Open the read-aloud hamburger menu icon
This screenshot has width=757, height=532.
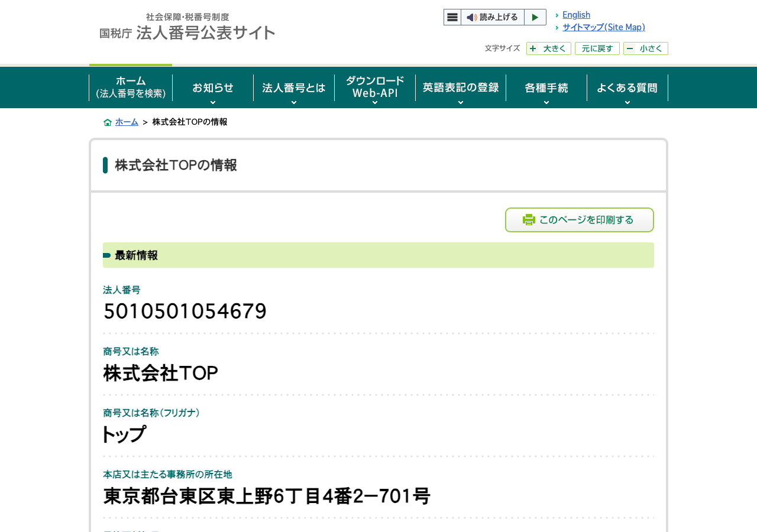coord(452,17)
